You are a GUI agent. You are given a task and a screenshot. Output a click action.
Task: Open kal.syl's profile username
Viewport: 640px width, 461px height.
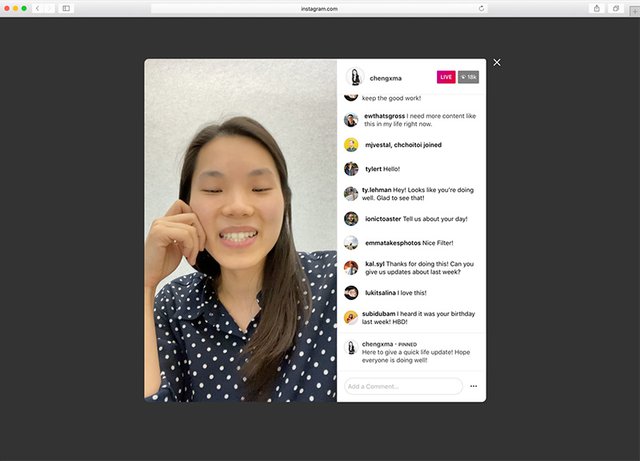pyautogui.click(x=377, y=264)
